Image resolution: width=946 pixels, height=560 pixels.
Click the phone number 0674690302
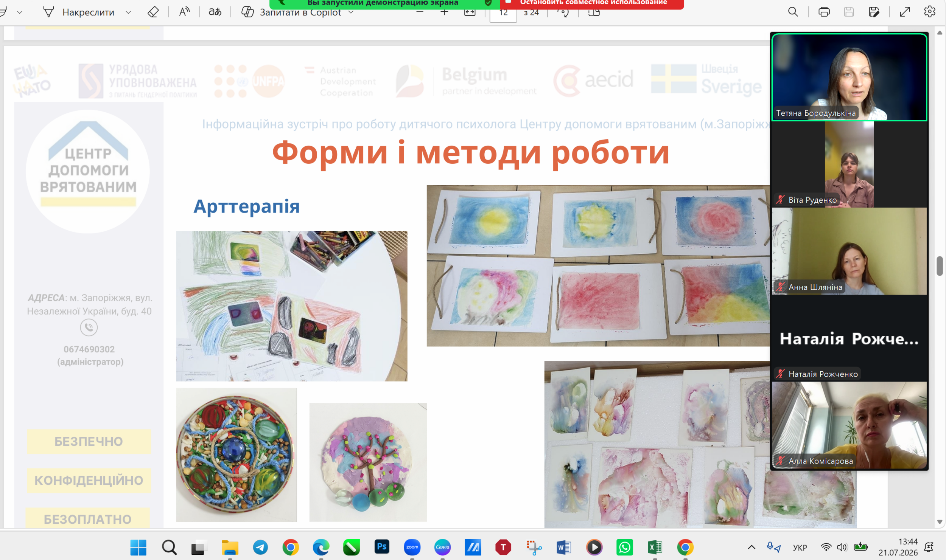(x=89, y=349)
